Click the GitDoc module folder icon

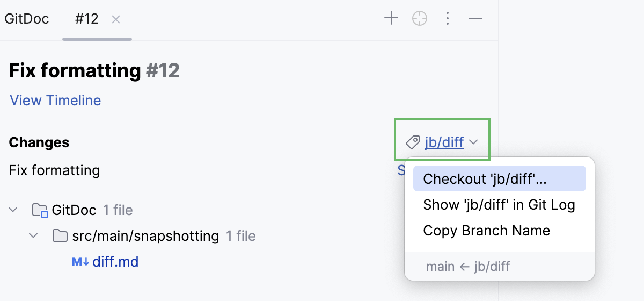coord(40,210)
